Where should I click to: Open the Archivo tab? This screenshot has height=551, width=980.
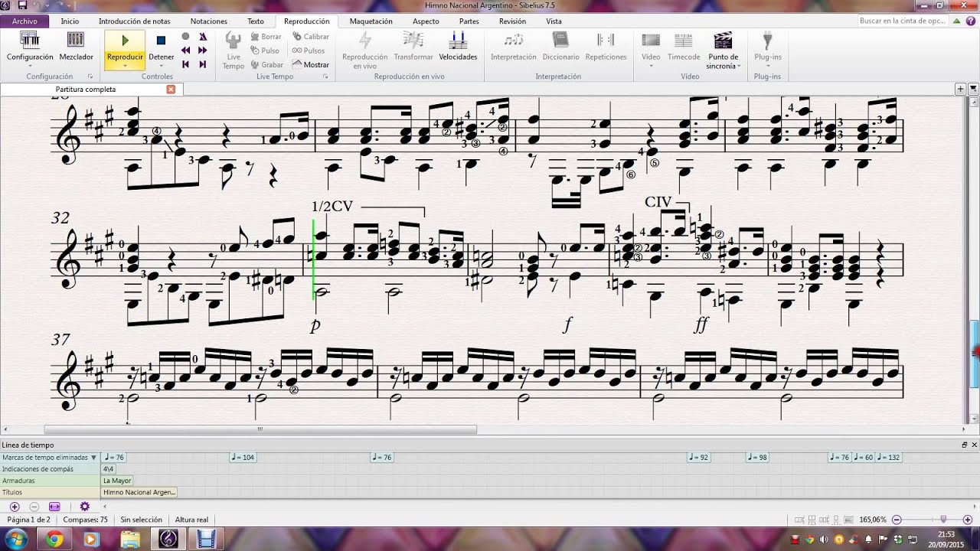(x=24, y=21)
